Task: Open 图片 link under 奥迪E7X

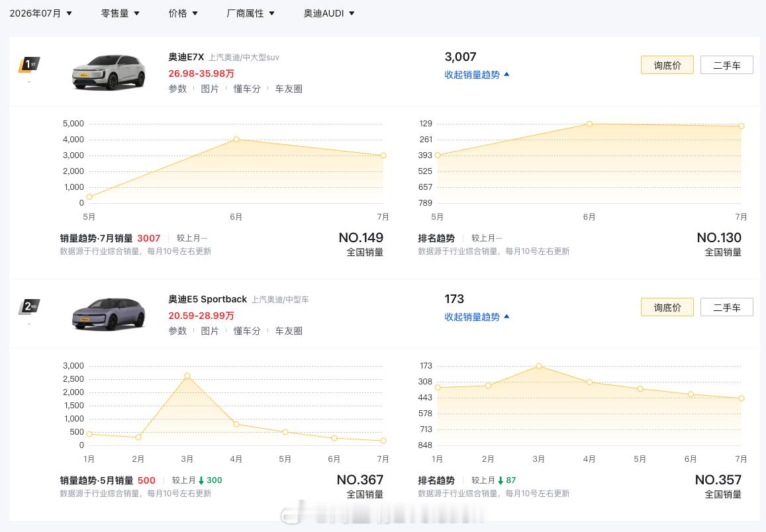Action: point(210,89)
